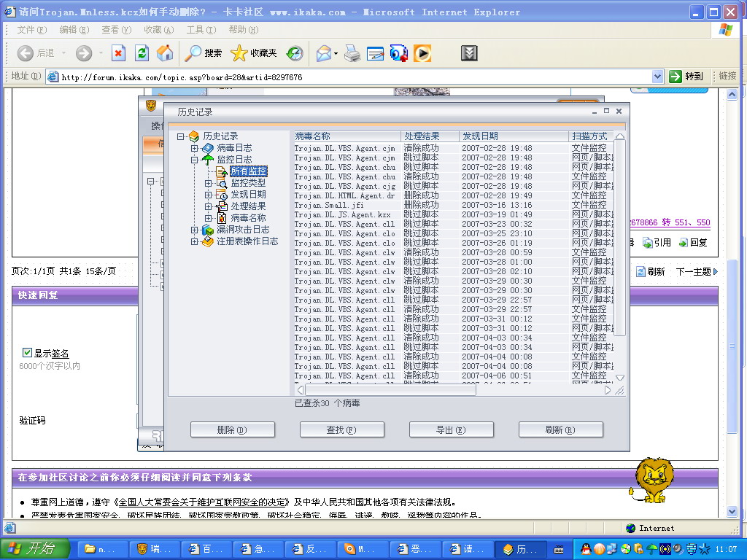Collapse the 监控日志 tree node
Image resolution: width=747 pixels, height=560 pixels.
pos(195,160)
